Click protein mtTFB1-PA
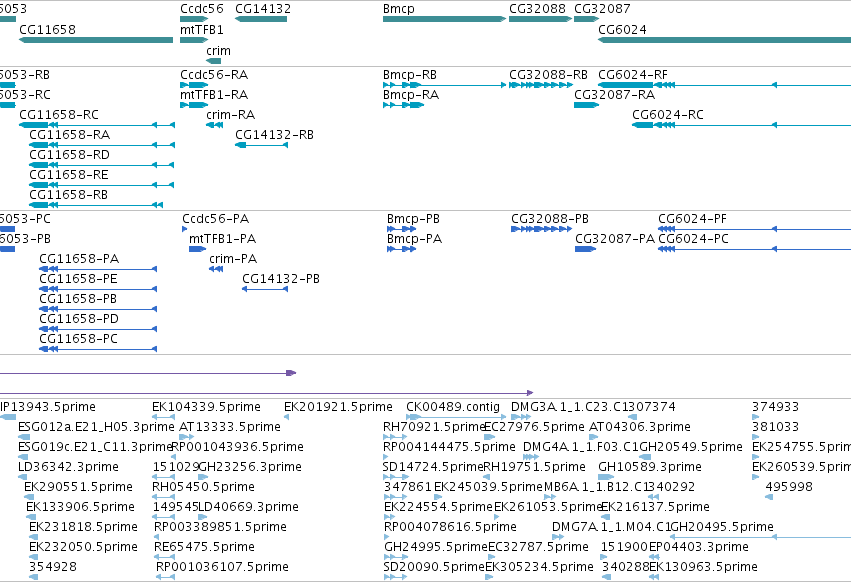 (198, 249)
